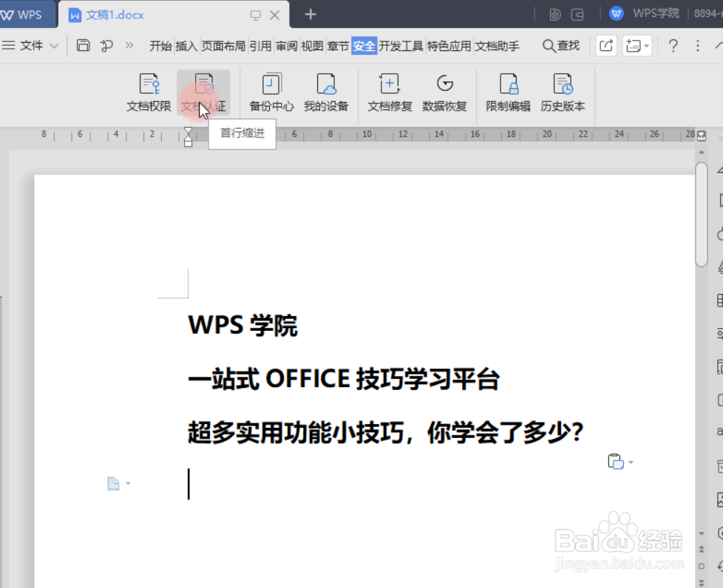This screenshot has height=588, width=723.
Task: Click the wallet icon in title bar
Action: (577, 15)
